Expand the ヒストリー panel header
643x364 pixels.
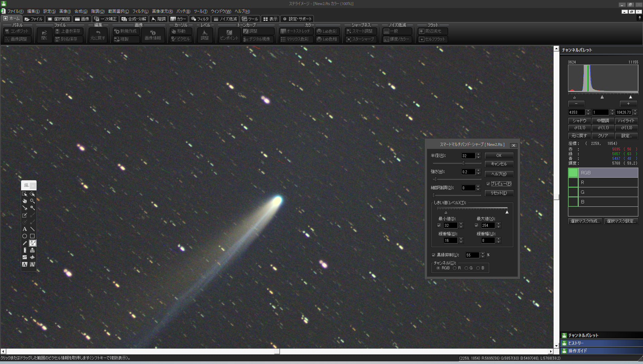601,343
